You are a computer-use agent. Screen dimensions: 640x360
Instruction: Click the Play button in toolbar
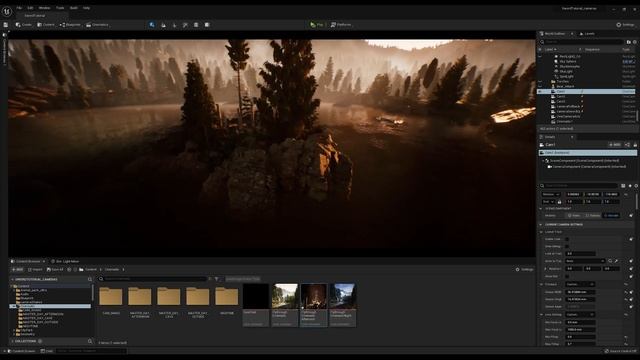tap(316, 25)
